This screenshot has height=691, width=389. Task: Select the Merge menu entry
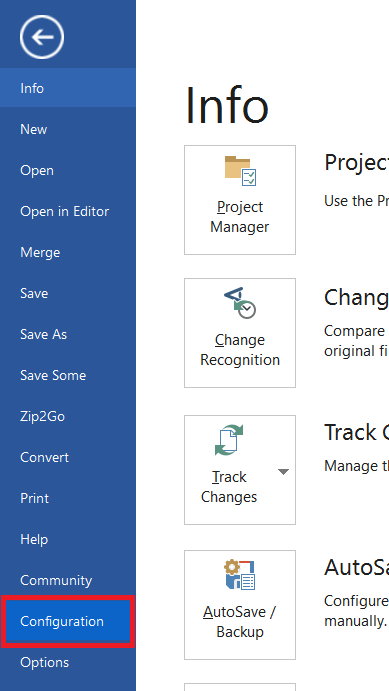(x=68, y=252)
